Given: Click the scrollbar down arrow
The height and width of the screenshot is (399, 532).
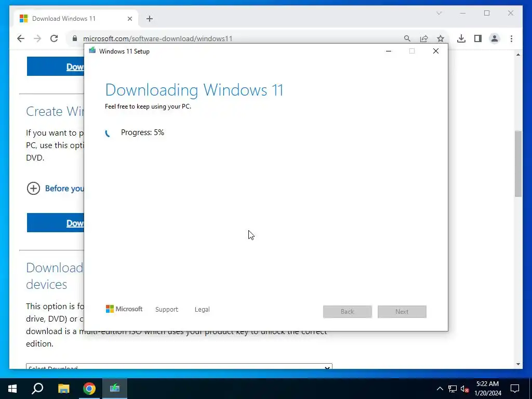Looking at the screenshot, I should pos(518,364).
